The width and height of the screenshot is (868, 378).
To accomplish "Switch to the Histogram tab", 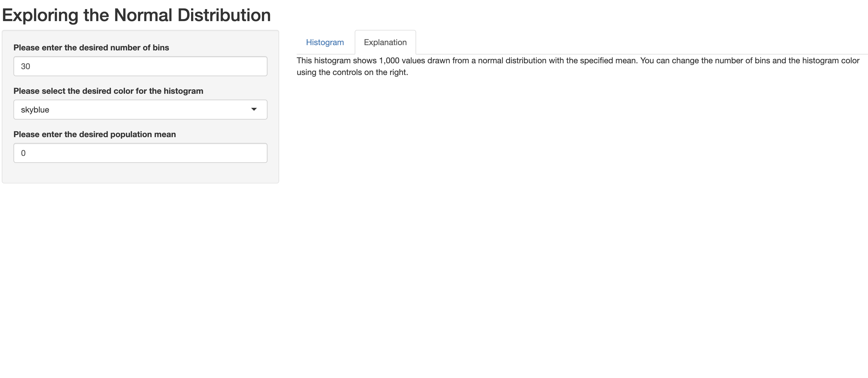I will click(325, 42).
